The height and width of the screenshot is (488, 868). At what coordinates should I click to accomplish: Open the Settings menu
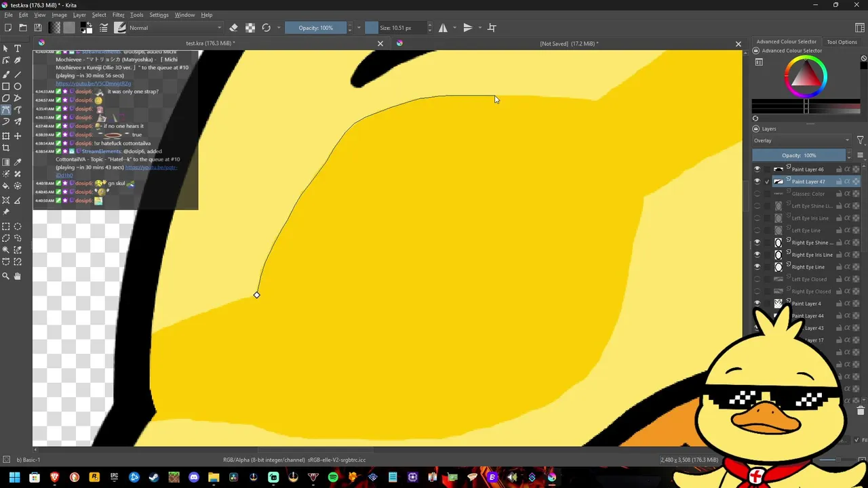[x=159, y=15]
